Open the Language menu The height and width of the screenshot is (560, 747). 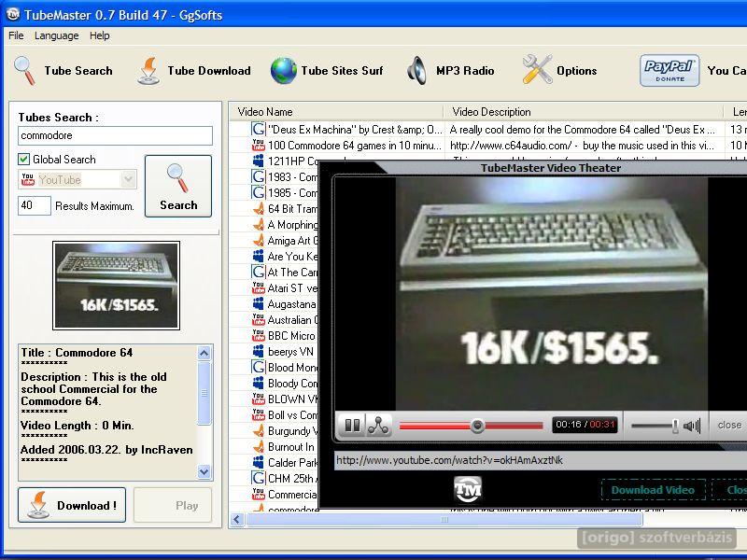pyautogui.click(x=56, y=35)
